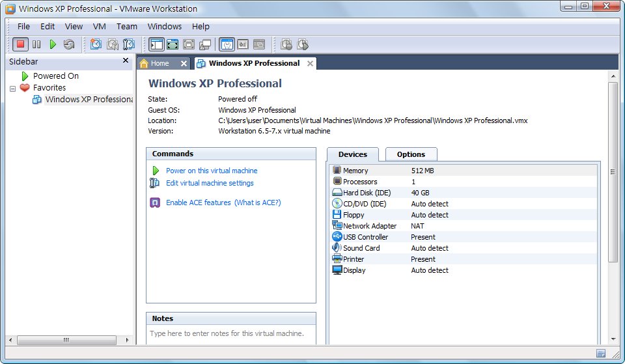Click the Replay toolbar icon
The width and height of the screenshot is (625, 364).
[x=303, y=44]
